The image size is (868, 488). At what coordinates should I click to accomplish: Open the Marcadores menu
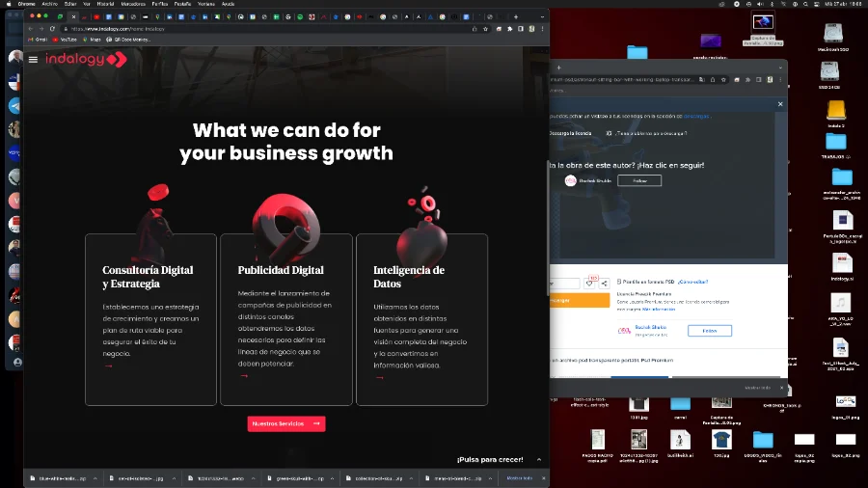tap(133, 4)
